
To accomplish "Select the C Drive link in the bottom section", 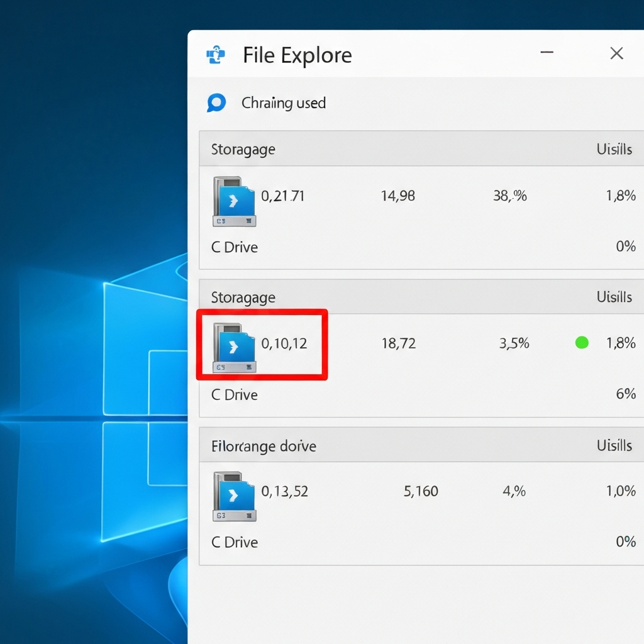I will pos(233,541).
